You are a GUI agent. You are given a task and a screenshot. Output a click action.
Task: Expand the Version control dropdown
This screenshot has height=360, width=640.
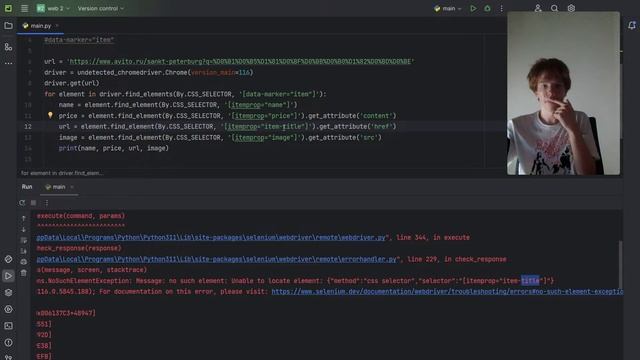101,8
